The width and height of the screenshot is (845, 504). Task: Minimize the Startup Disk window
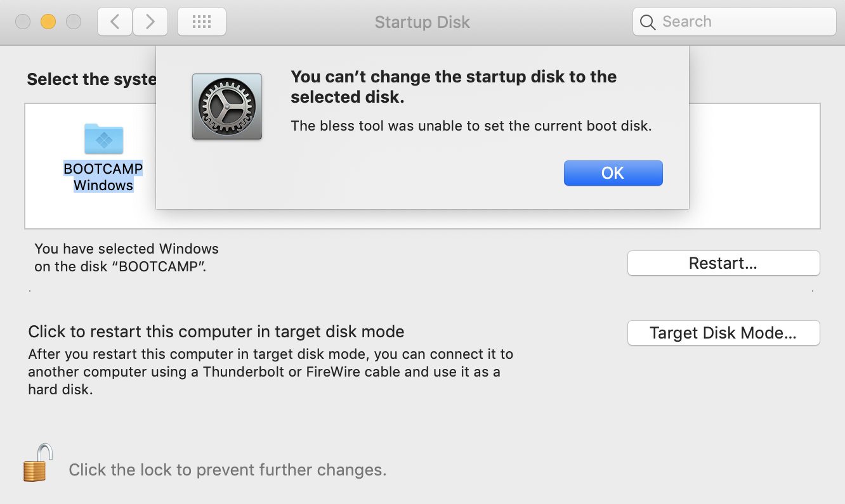click(x=48, y=21)
